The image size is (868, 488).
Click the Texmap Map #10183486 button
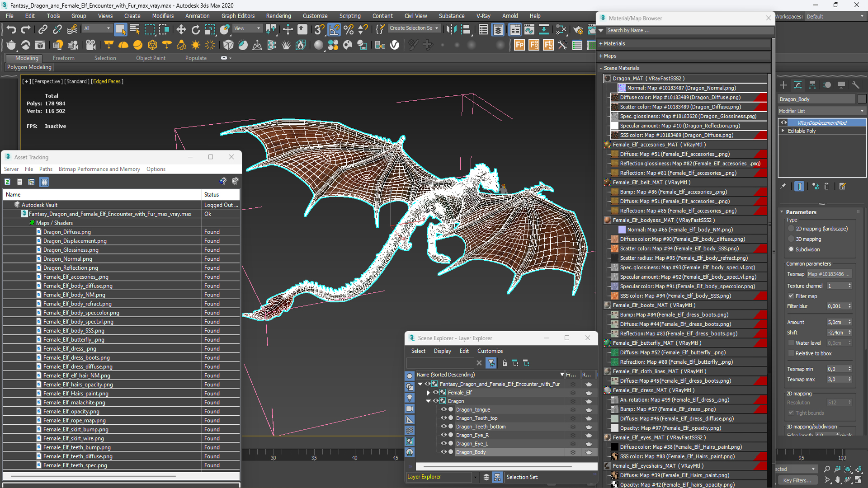tap(830, 274)
